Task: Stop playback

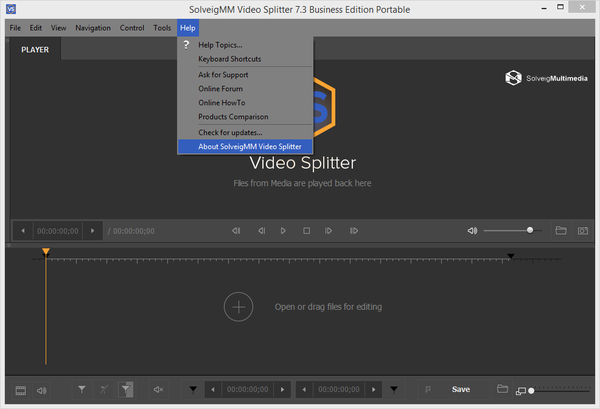Action: (307, 231)
